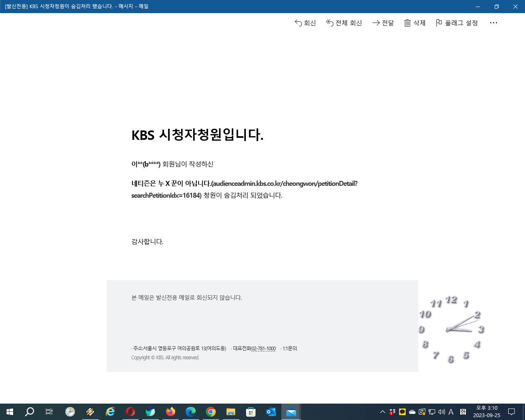Screen dimensions: 525x420
Task: Open Outlook from the taskbar
Action: 271,412
